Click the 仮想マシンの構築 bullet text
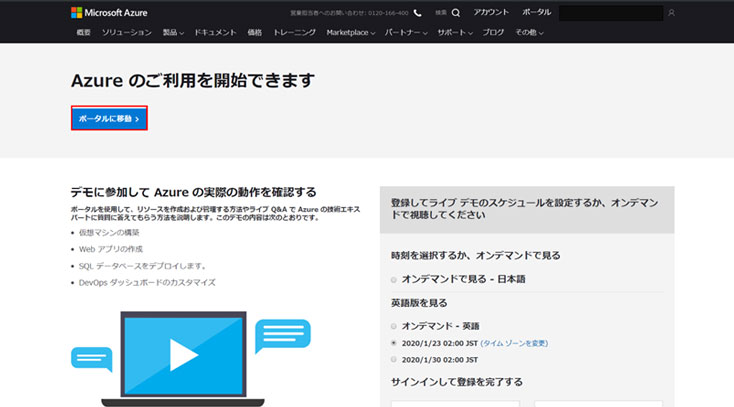The height and width of the screenshot is (407, 734). tap(109, 232)
